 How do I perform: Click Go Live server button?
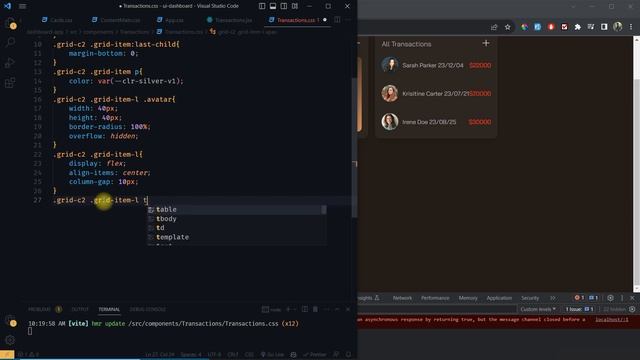pyautogui.click(x=272, y=355)
